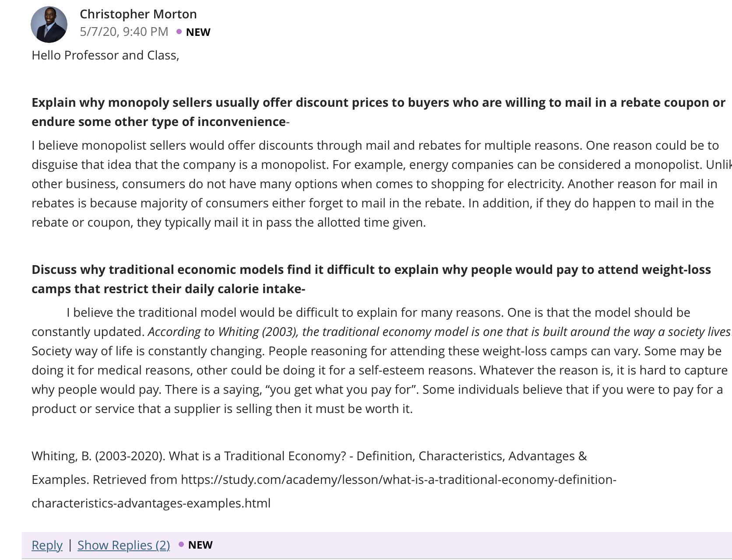The height and width of the screenshot is (560, 732).
Task: Click the study.com URL in the reference
Action: (398, 479)
